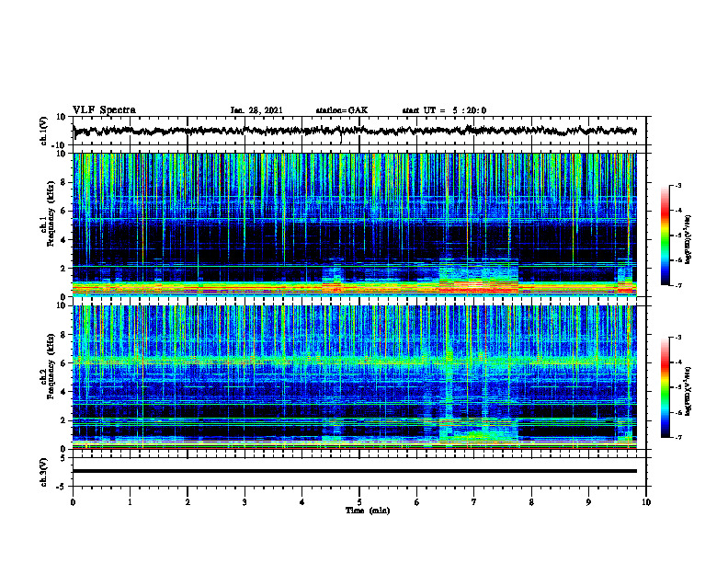Click the ch.2 spectrogram color scale bar
This screenshot has width=728, height=563.
(x=665, y=387)
